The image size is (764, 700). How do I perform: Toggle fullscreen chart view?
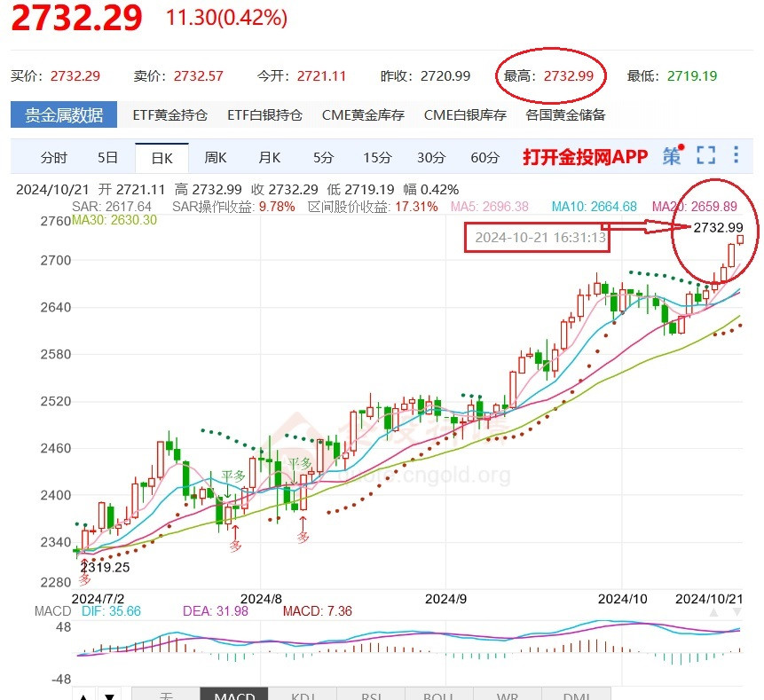706,155
